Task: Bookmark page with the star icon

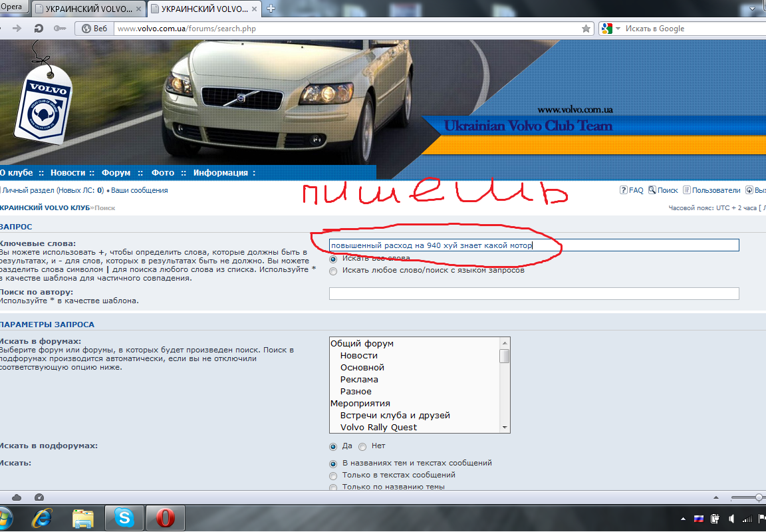Action: [586, 29]
